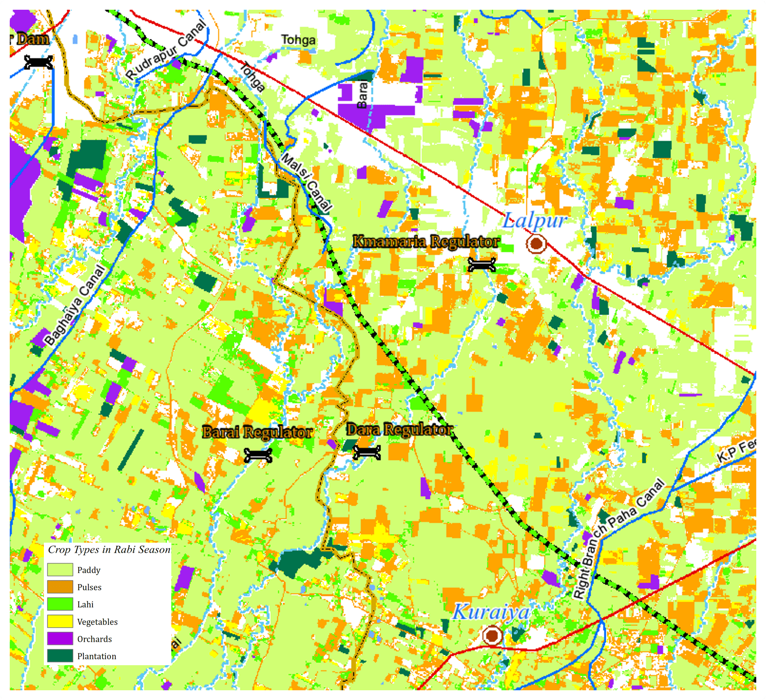Click the 'Rudrapur Canal' map label
766x700 pixels.
point(166,50)
